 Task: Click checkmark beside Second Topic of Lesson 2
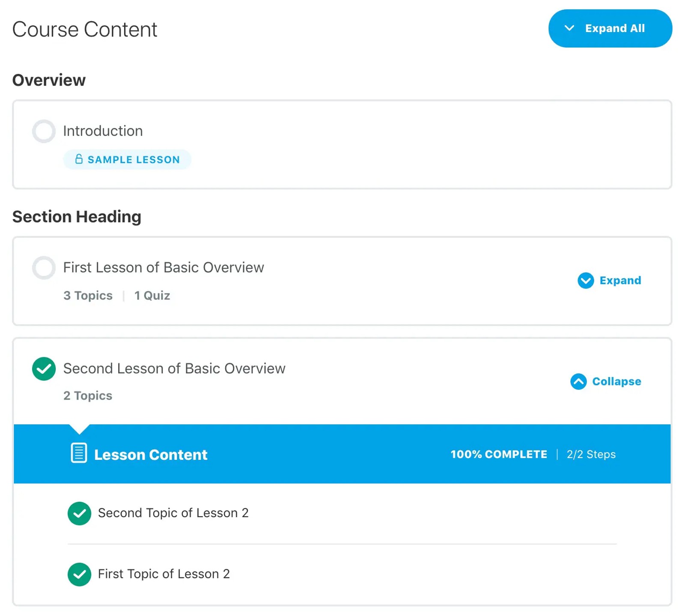(x=79, y=513)
